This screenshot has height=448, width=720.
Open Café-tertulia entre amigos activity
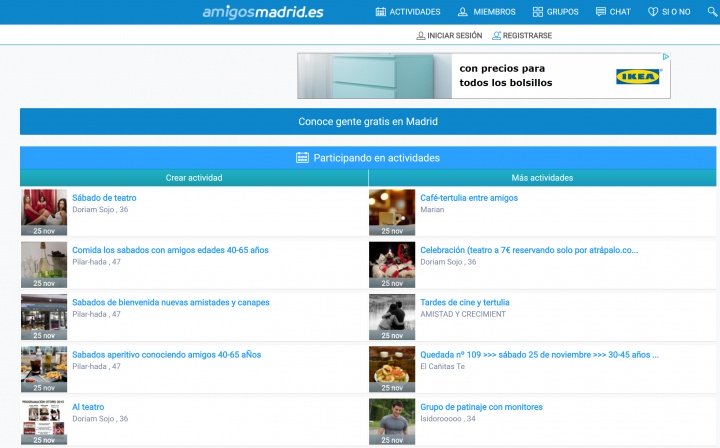coord(469,198)
